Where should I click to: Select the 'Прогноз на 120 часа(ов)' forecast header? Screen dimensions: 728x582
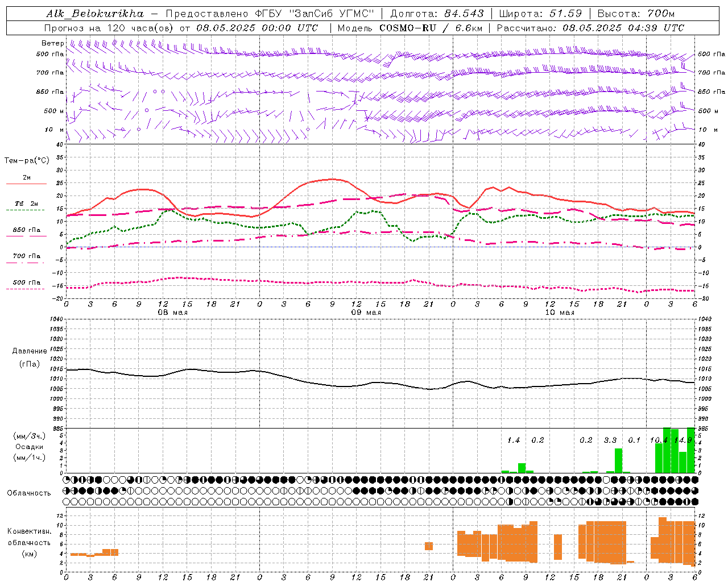[109, 28]
